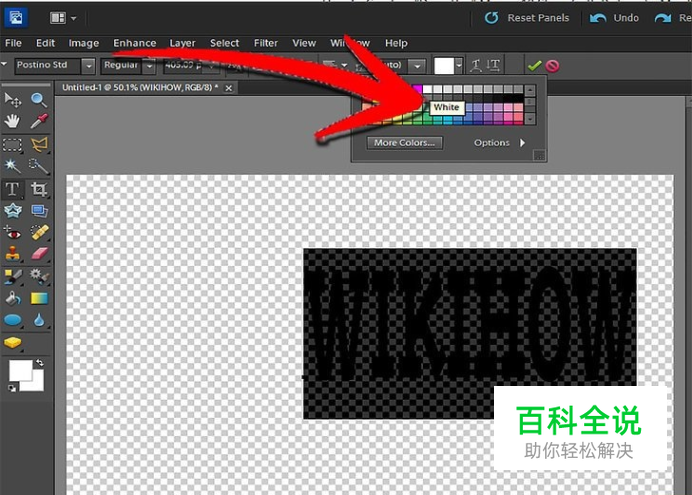Open the Enhance menu

point(135,43)
